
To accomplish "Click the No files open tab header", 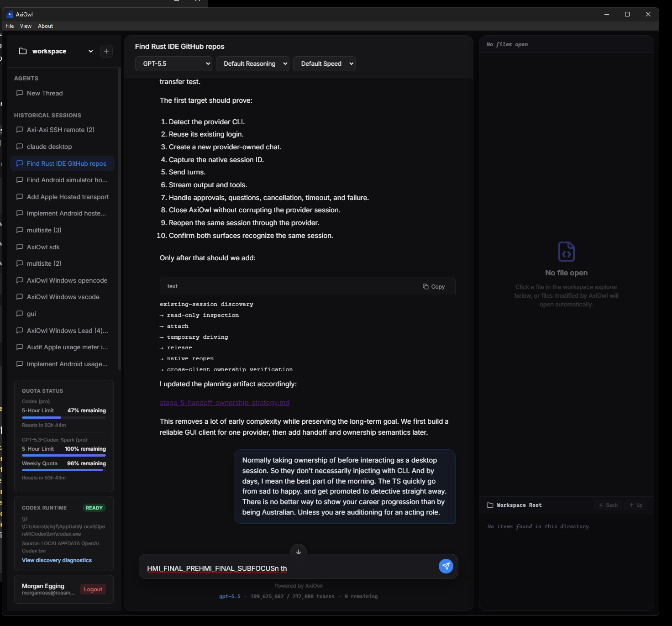I will [x=507, y=44].
